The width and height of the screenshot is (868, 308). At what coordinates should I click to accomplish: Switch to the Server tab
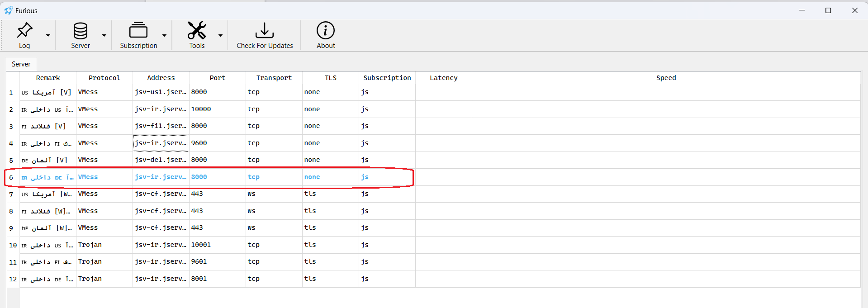pos(21,64)
